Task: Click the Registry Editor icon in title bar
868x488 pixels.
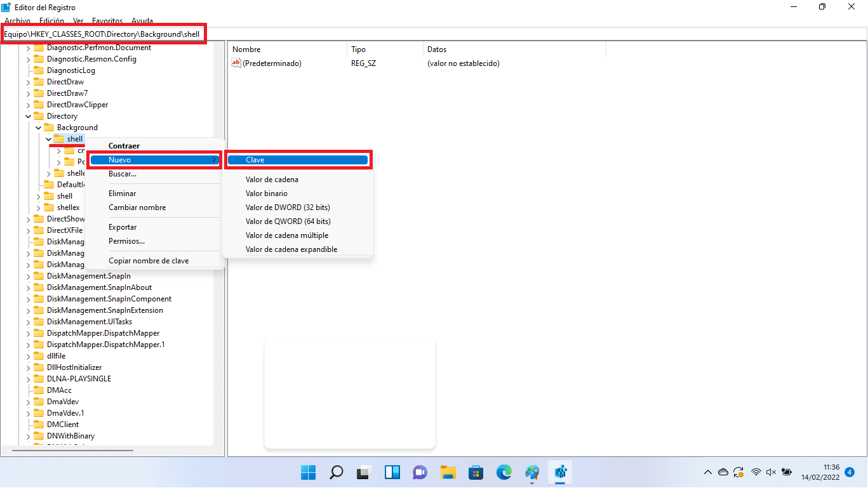Action: click(x=6, y=7)
